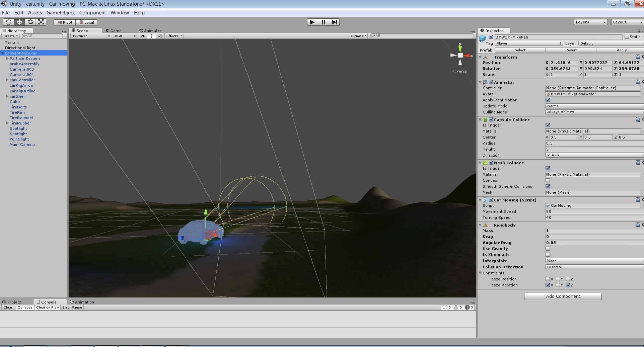Screen dimensions: 644x347
Task: Open Car Moving script help icon
Action: click(638, 200)
